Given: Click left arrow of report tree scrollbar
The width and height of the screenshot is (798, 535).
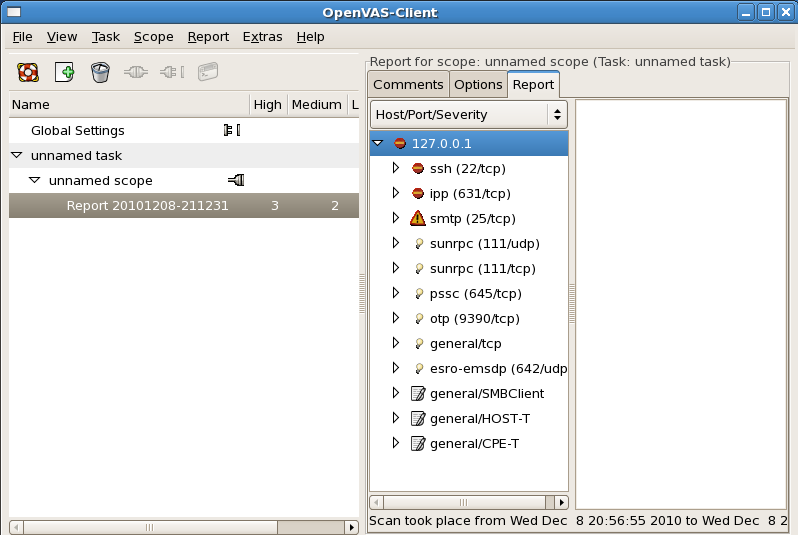Looking at the screenshot, I should click(377, 502).
